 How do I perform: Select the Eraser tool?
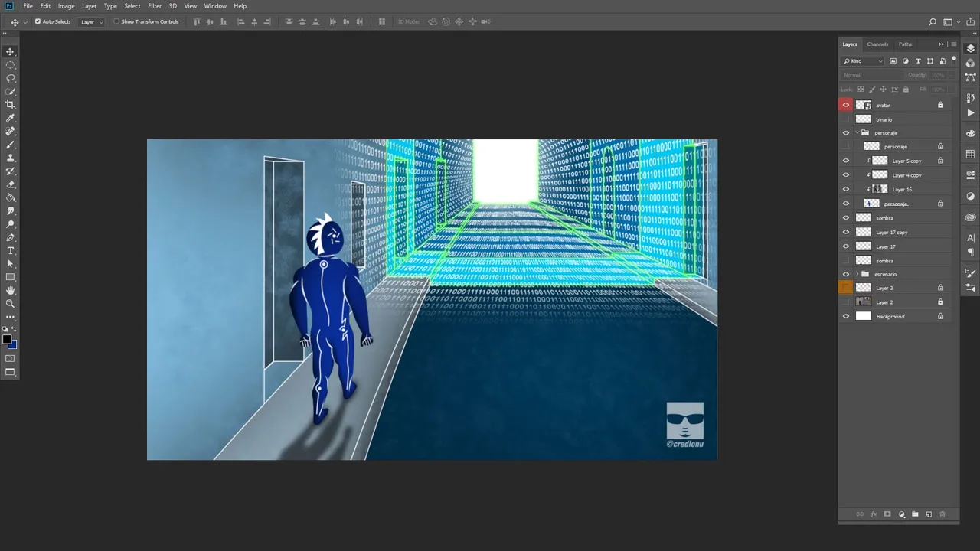click(10, 184)
